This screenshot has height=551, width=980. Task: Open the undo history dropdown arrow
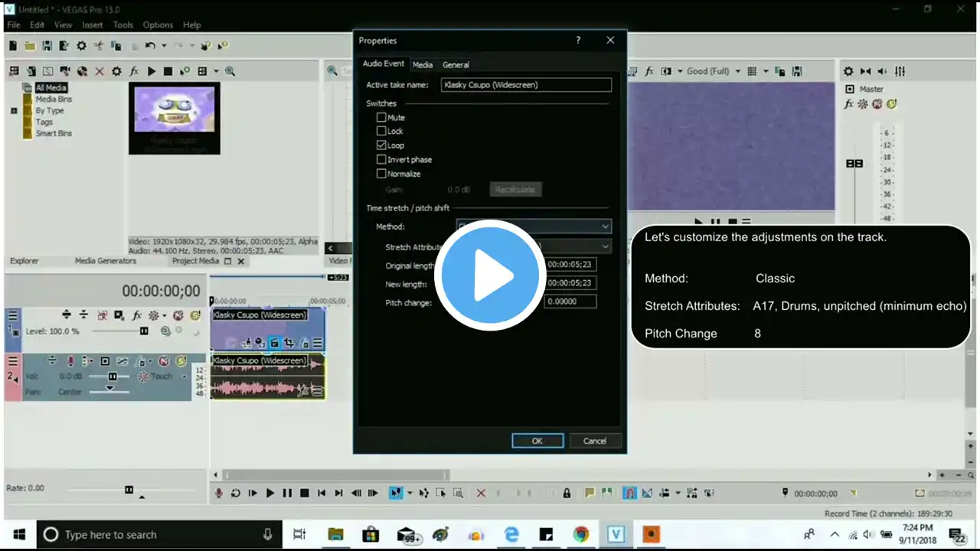[x=163, y=46]
